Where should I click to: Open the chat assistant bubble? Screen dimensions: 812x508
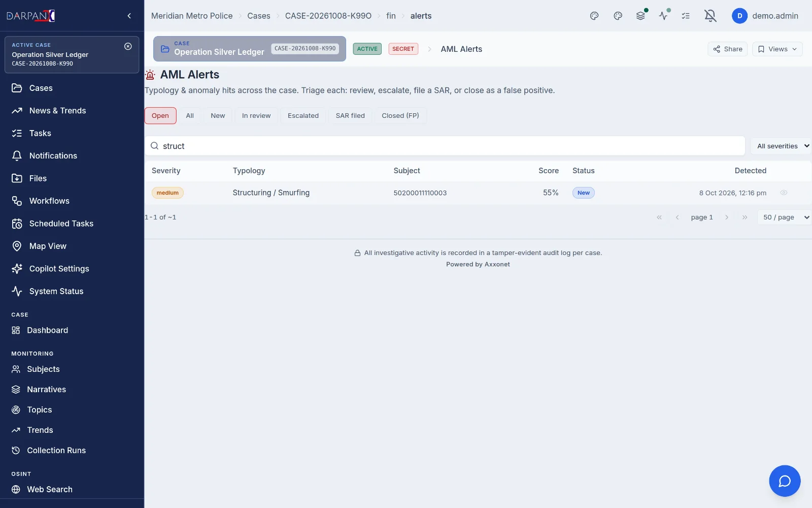tap(785, 481)
